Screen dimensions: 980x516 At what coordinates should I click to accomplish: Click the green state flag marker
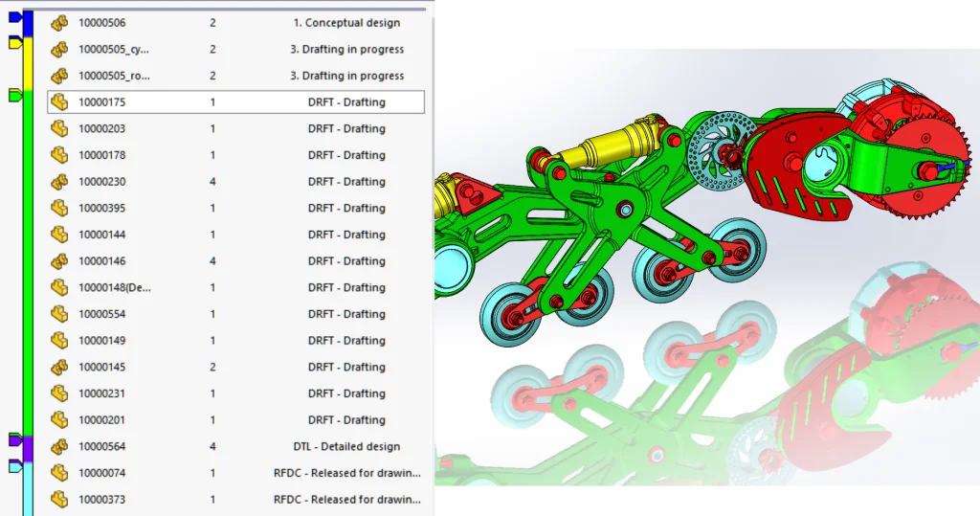point(15,96)
